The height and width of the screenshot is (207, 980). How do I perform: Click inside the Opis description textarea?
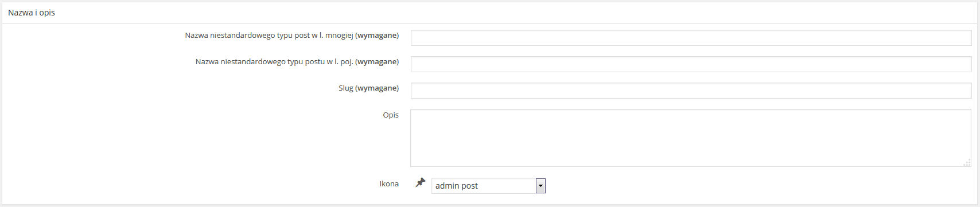pyautogui.click(x=691, y=138)
